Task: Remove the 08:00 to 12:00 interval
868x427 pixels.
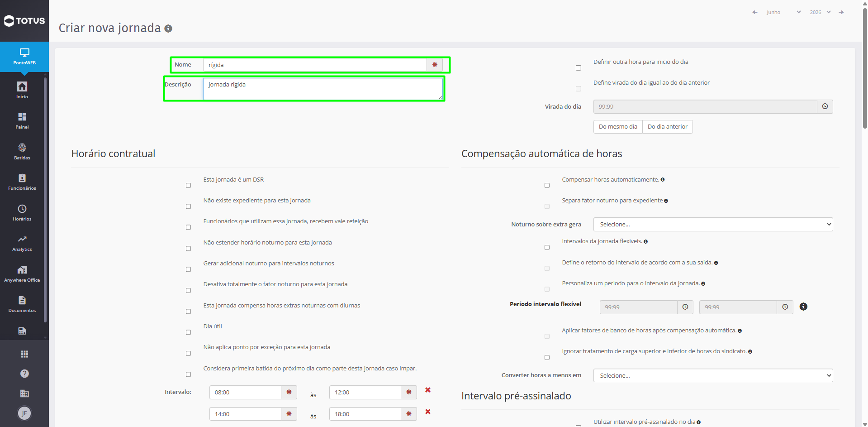Action: coord(428,390)
